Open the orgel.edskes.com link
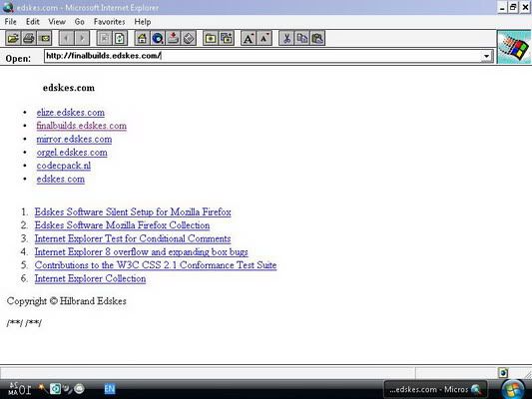Viewport: 532px width, 399px height. [72, 153]
